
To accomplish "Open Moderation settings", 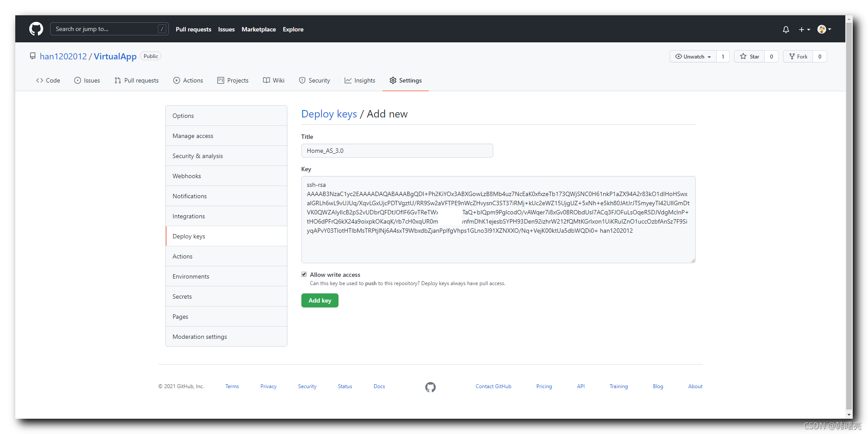I will tap(226, 337).
